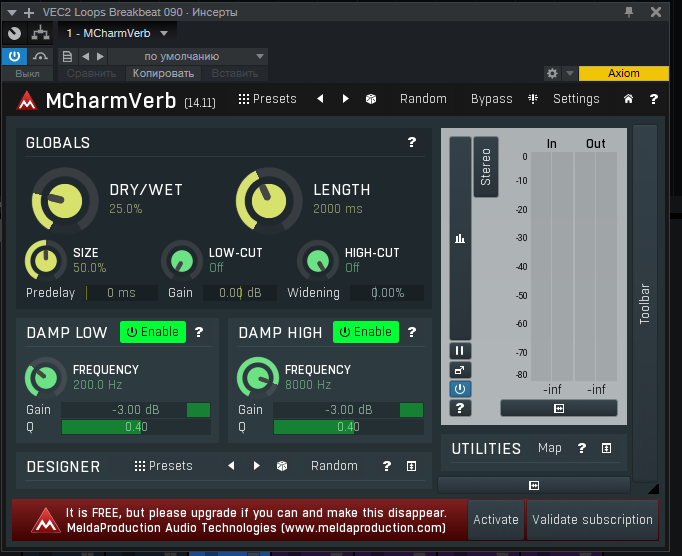682x556 pixels.
Task: Toggle meters power button
Action: coord(460,389)
